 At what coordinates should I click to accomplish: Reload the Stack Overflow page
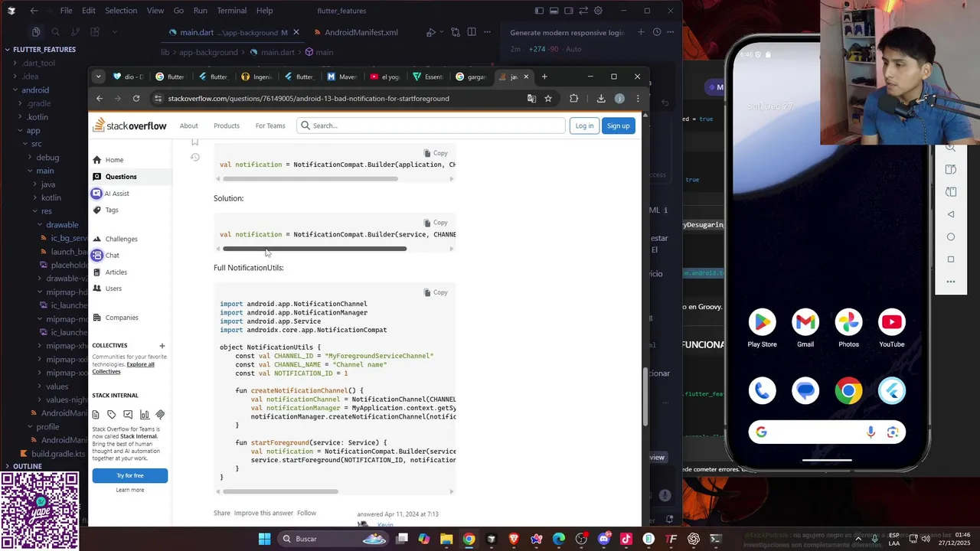(x=136, y=98)
